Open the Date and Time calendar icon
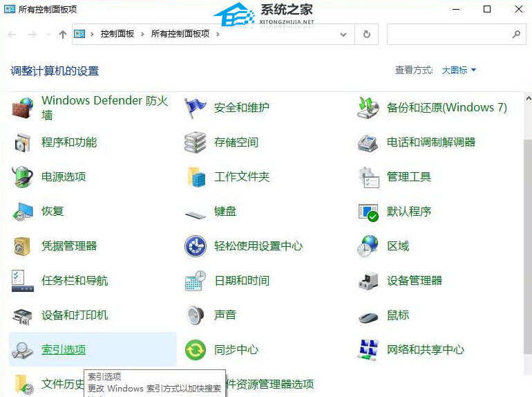 (196, 281)
